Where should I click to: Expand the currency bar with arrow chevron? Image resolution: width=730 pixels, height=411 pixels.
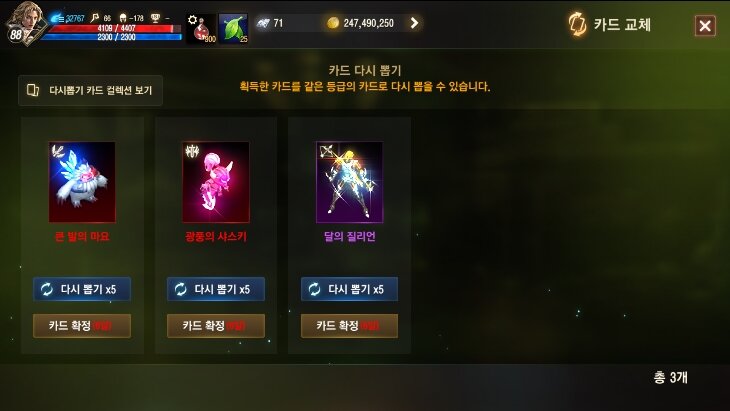coord(414,23)
